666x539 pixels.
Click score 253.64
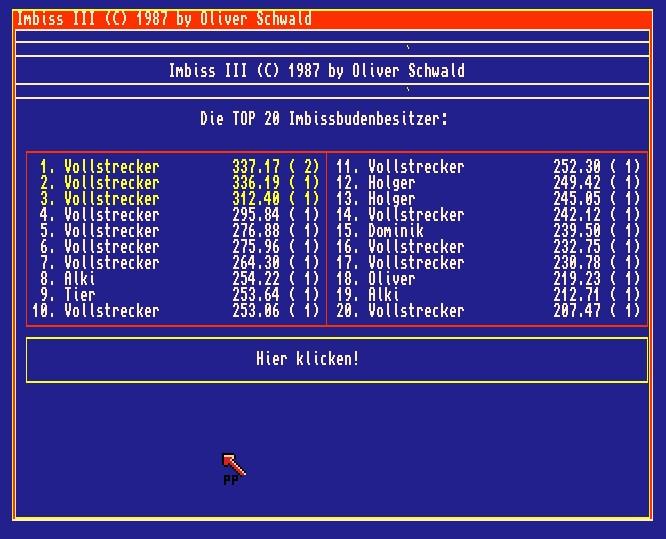[256, 295]
